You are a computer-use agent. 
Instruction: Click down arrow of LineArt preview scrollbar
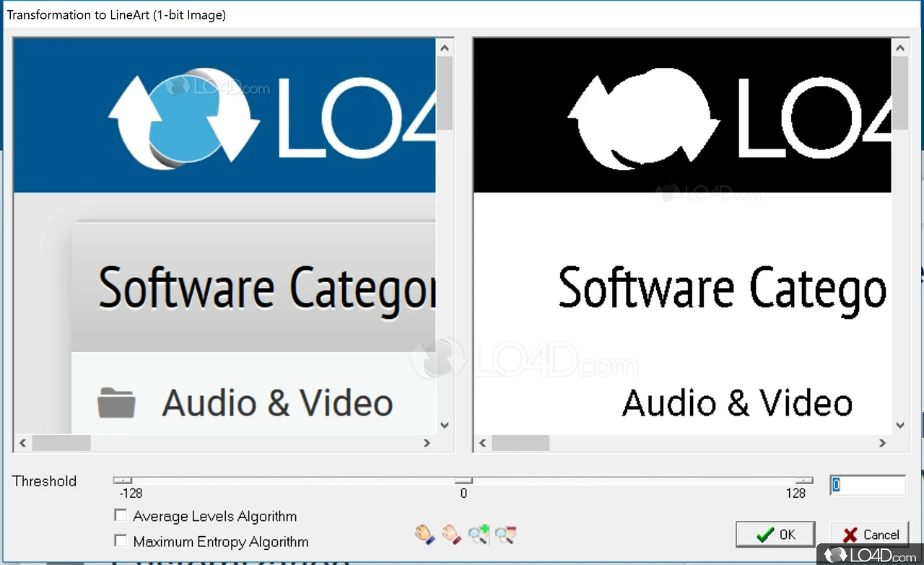[x=900, y=426]
